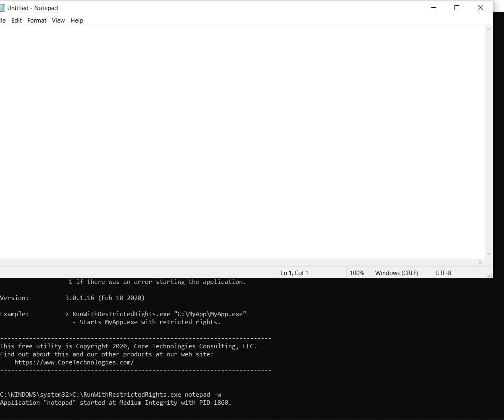
Task: Click the Notepad icon in the title bar
Action: 3,7
